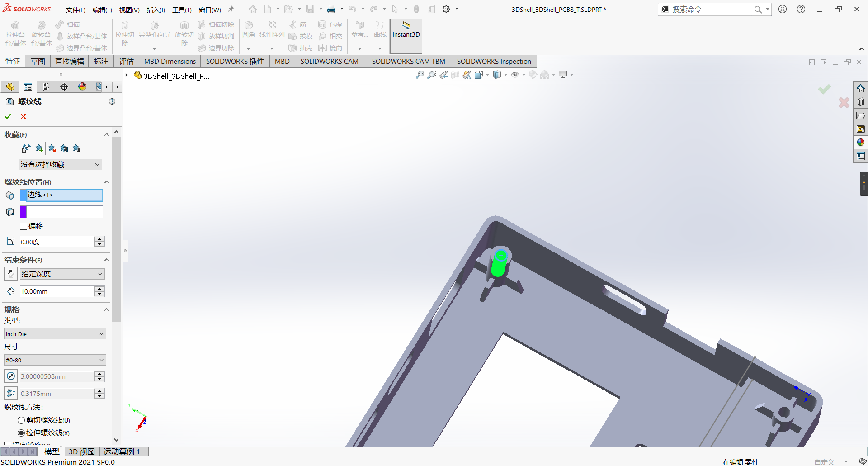Image resolution: width=868 pixels, height=466 pixels.
Task: Click the 10.00mm depth input field
Action: click(57, 291)
